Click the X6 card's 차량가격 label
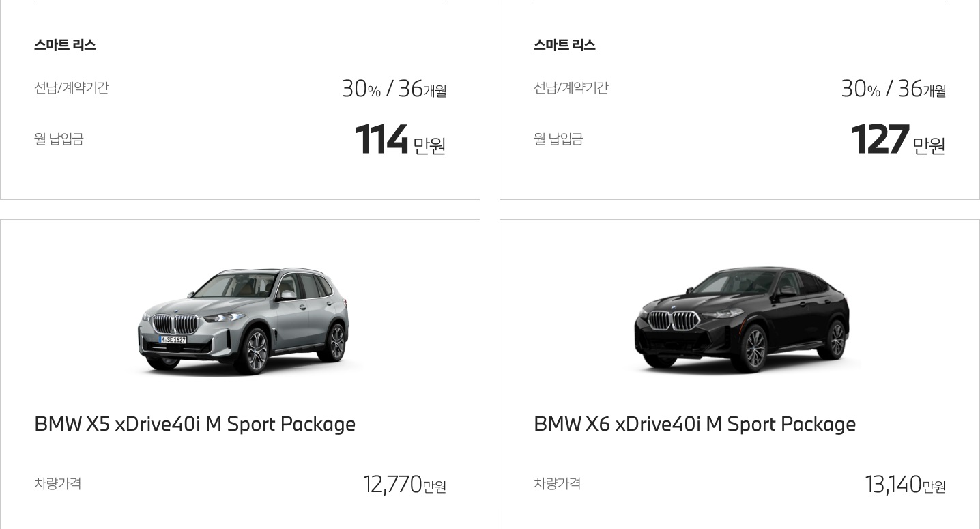The width and height of the screenshot is (980, 529). pyautogui.click(x=558, y=484)
